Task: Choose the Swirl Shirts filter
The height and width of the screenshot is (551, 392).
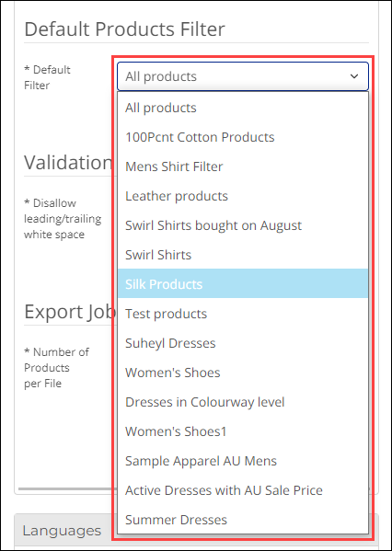Action: click(x=243, y=255)
